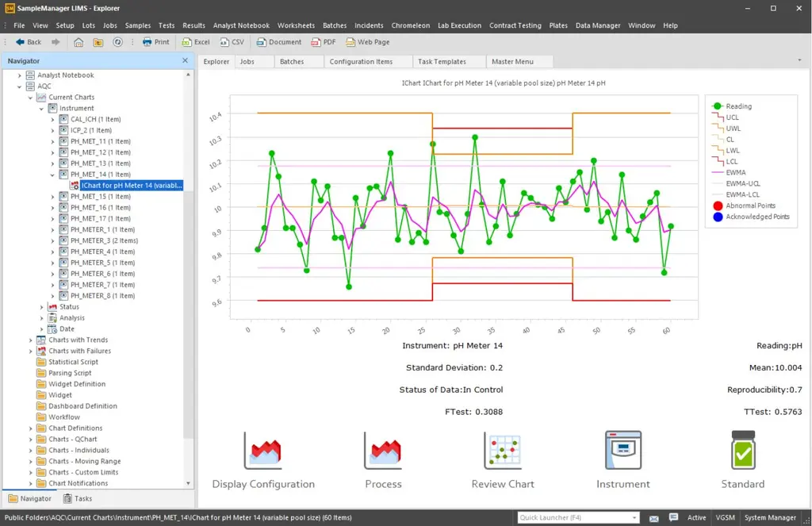Image resolution: width=812 pixels, height=526 pixels.
Task: Switch to the Task Templates tab
Action: pyautogui.click(x=440, y=61)
